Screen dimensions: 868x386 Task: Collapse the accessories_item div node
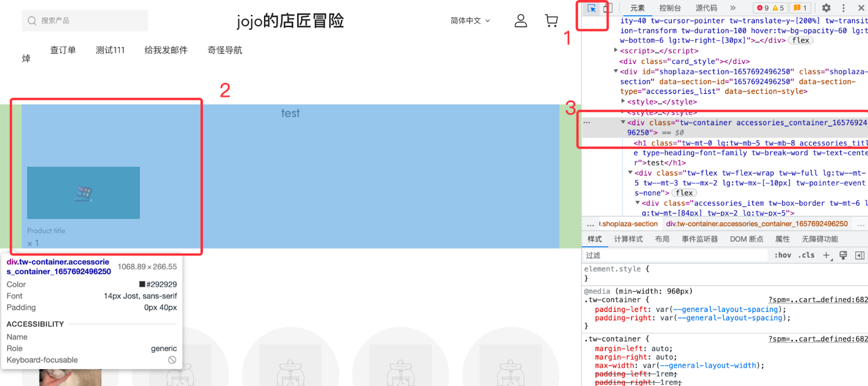pyautogui.click(x=637, y=203)
